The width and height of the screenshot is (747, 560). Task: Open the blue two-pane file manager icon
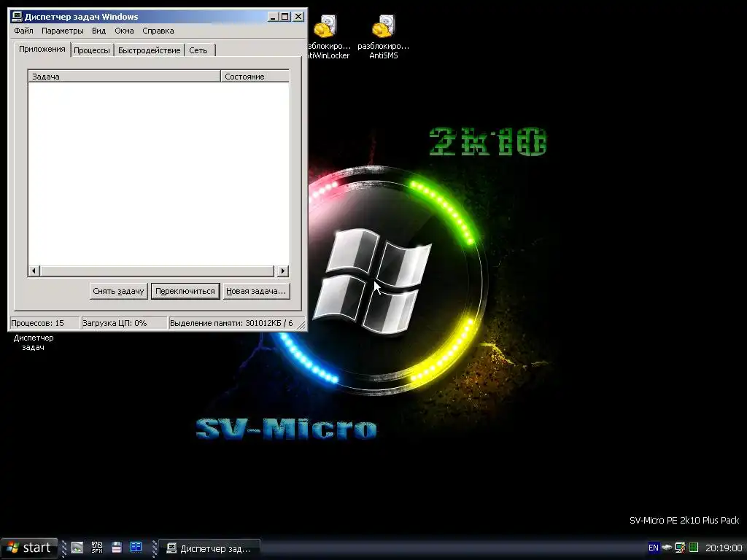coord(136,547)
